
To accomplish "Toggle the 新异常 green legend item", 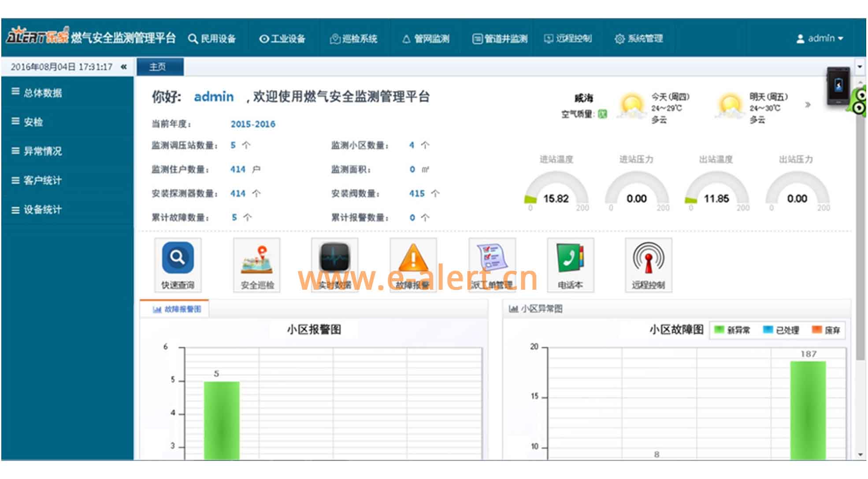I will (732, 330).
